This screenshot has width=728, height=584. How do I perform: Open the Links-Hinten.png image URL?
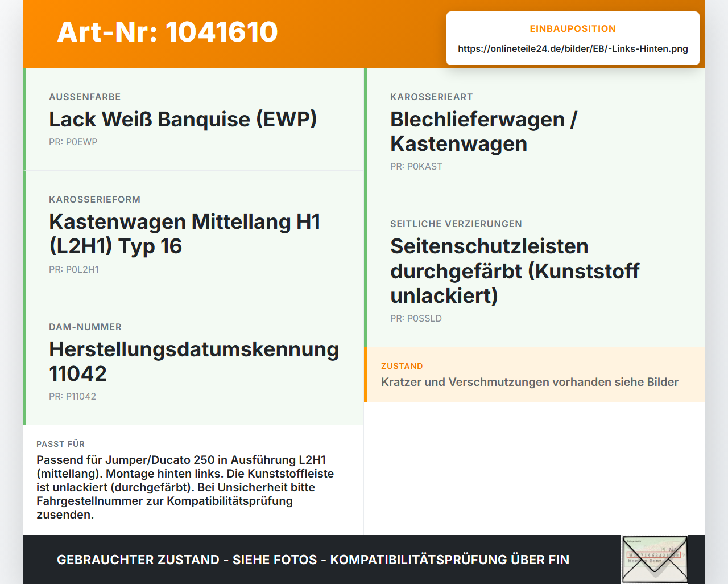573,48
